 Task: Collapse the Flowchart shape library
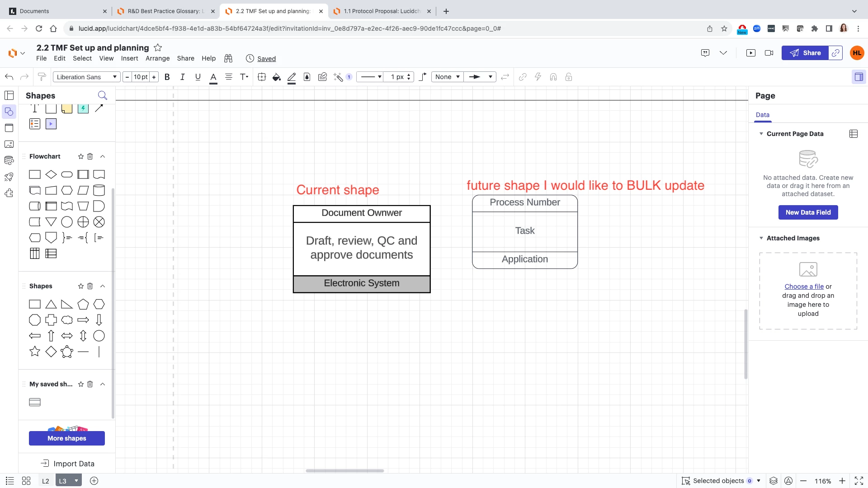click(103, 156)
